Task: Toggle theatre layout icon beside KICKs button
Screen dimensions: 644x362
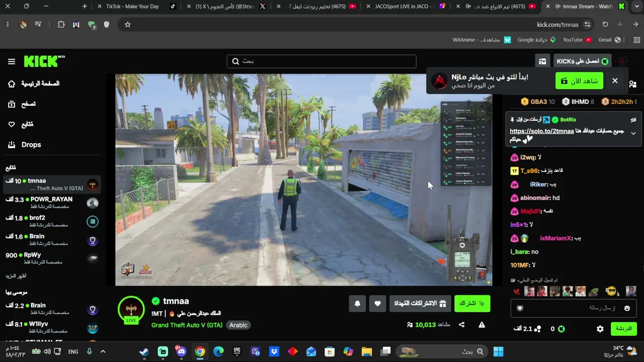Action: (542, 61)
